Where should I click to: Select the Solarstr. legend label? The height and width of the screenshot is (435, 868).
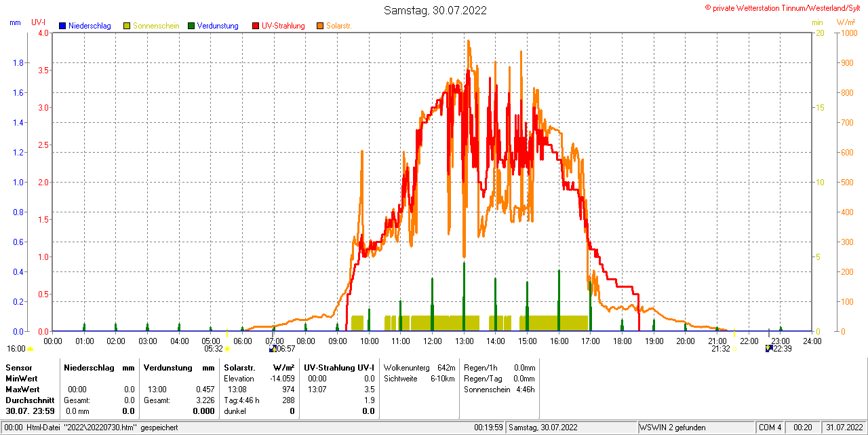point(339,26)
